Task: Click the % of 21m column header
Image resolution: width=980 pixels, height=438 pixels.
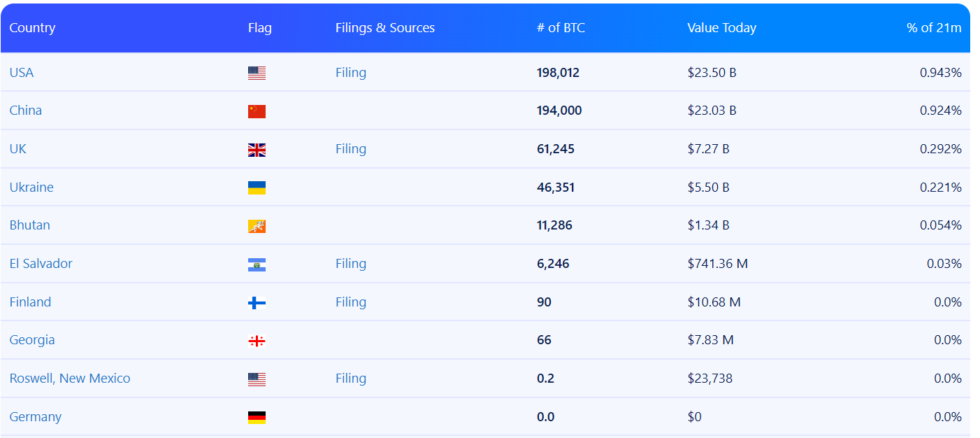Action: 934,28
